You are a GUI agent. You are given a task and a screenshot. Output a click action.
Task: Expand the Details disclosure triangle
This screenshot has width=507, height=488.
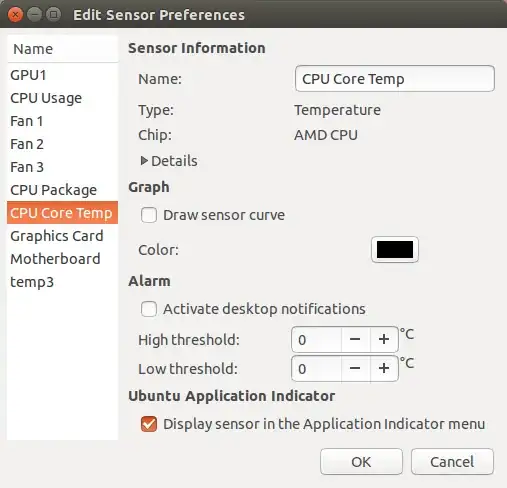[x=144, y=161]
